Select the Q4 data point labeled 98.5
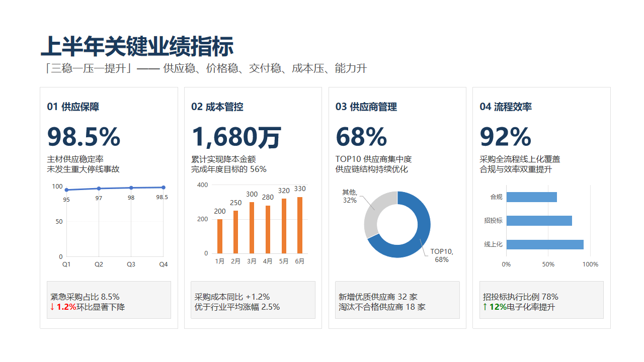 164,188
